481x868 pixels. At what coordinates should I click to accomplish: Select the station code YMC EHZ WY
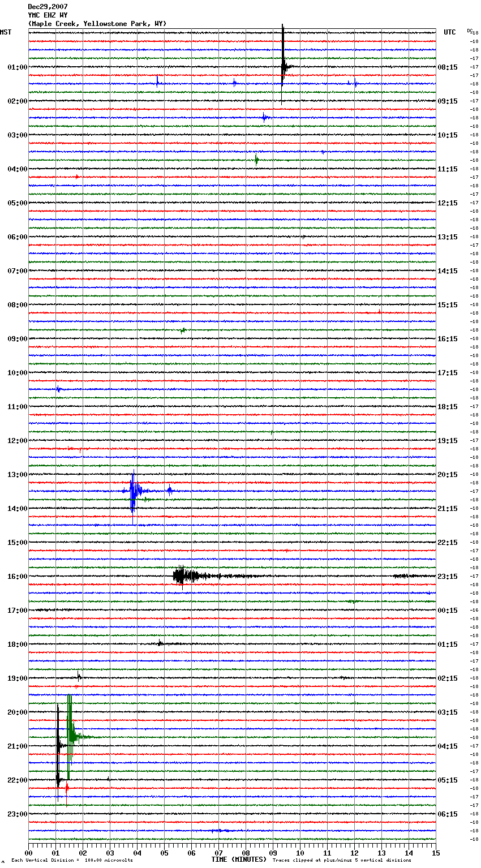(x=48, y=15)
